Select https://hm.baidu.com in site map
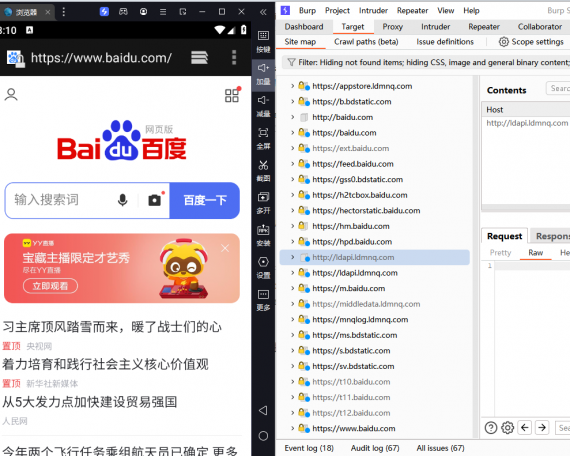The image size is (570, 456). click(350, 226)
